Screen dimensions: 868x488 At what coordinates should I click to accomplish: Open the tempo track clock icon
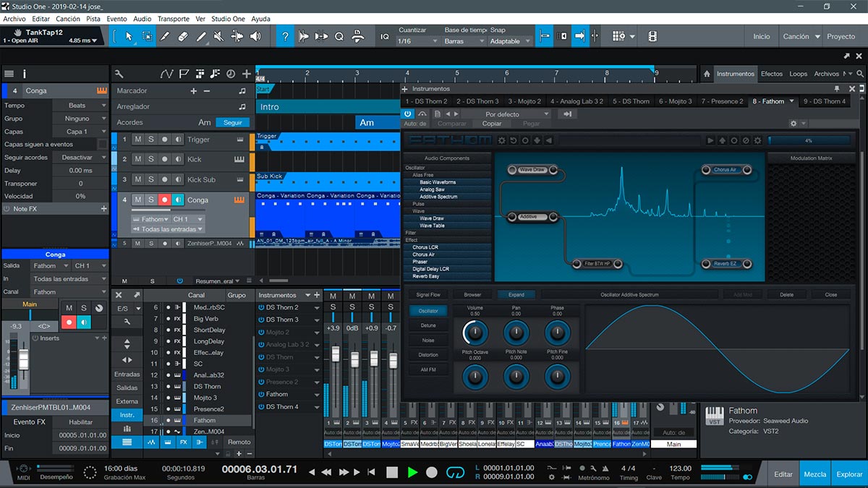[231, 73]
